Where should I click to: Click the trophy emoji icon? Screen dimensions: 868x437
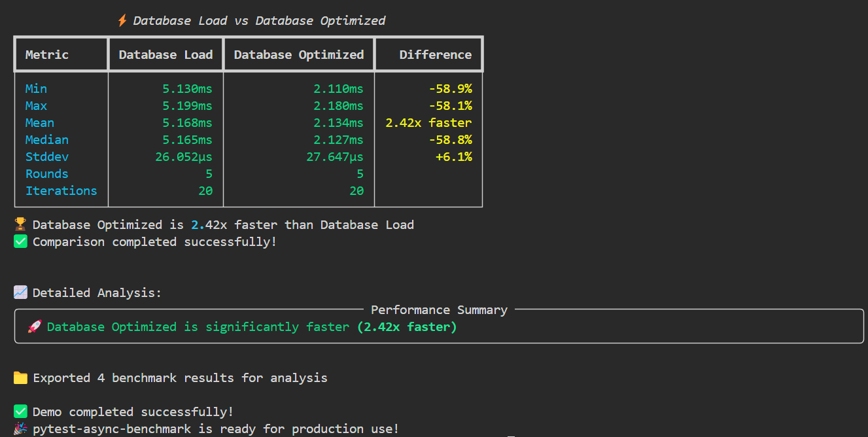click(20, 225)
